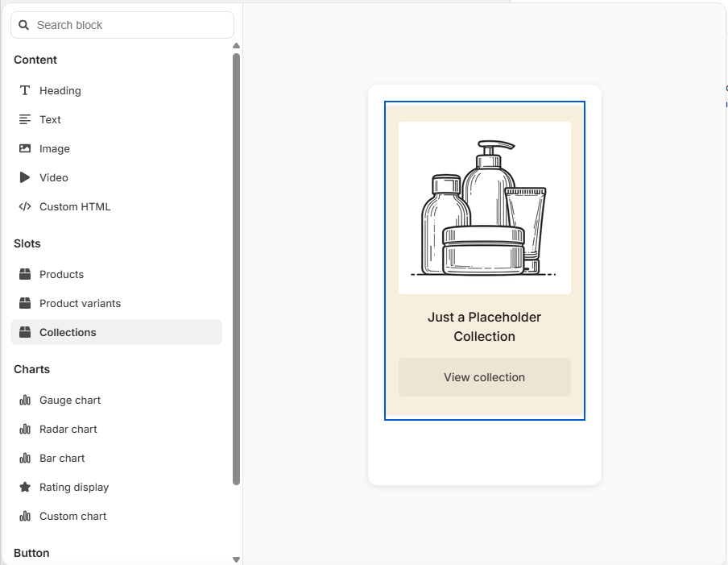Select the Heading content block

[59, 90]
